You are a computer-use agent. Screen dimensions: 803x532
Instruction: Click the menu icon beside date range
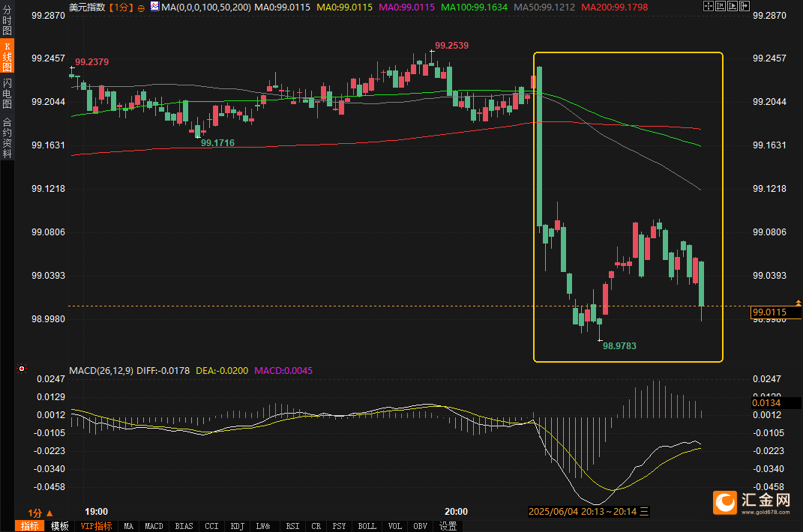[x=644, y=511]
